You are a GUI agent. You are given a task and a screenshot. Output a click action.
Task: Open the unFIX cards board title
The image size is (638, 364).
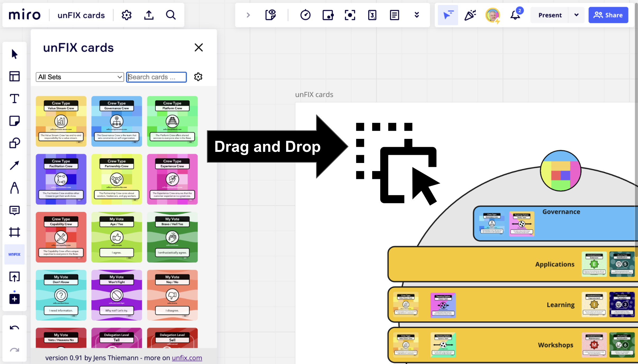pyautogui.click(x=81, y=15)
